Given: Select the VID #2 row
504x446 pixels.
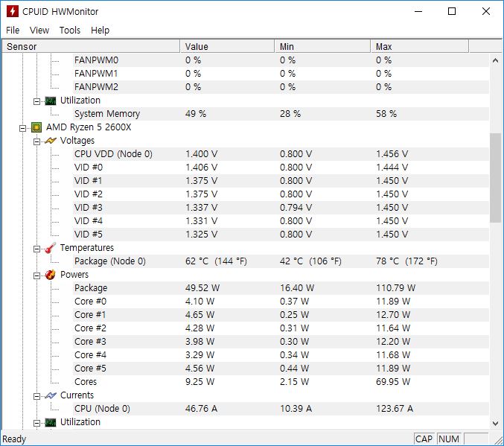Looking at the screenshot, I should tap(281, 194).
